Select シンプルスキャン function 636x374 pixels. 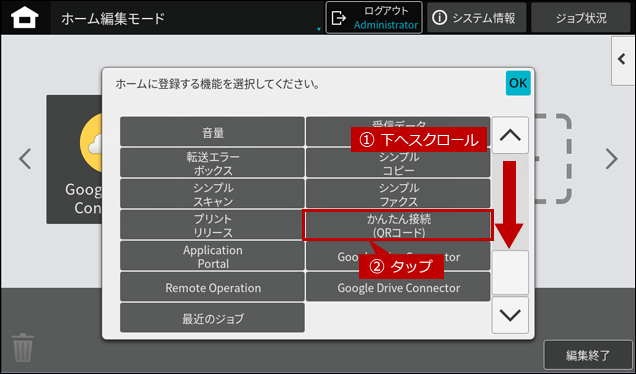pos(212,193)
